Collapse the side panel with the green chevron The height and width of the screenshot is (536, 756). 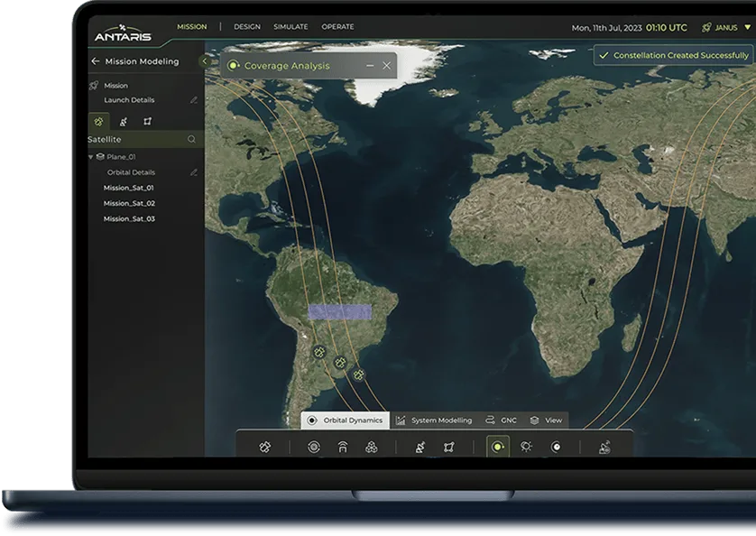click(205, 61)
